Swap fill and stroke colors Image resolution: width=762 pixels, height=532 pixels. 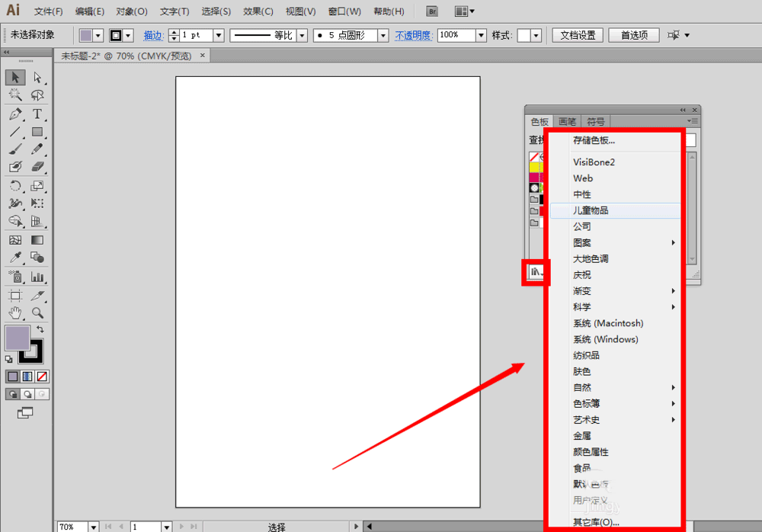point(40,329)
